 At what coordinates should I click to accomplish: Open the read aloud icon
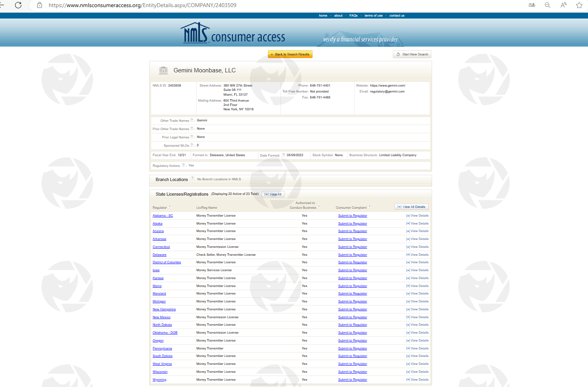point(563,5)
